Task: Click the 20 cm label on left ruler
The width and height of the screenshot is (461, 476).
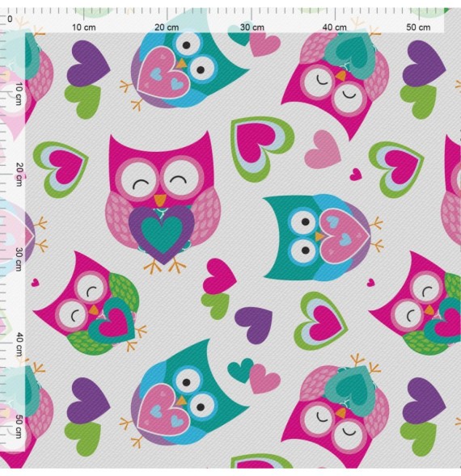Action: [19, 175]
